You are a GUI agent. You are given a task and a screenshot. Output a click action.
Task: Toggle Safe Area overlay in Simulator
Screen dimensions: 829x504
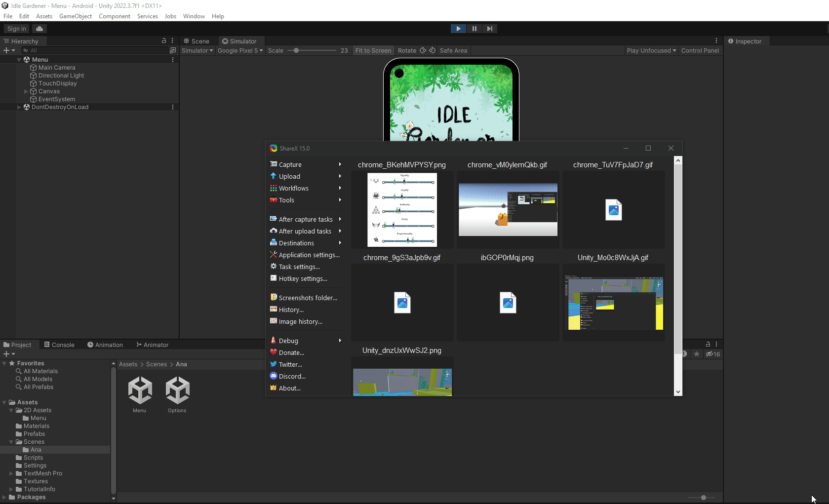tap(453, 50)
